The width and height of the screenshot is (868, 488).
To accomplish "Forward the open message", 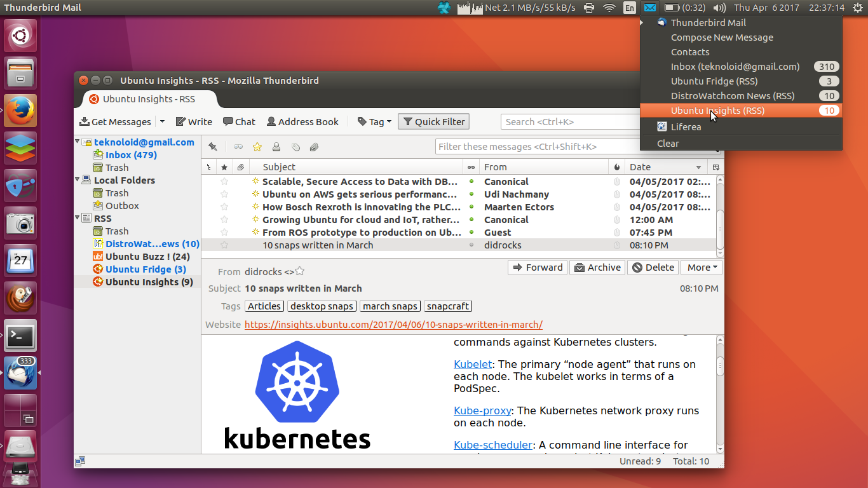I will [538, 268].
